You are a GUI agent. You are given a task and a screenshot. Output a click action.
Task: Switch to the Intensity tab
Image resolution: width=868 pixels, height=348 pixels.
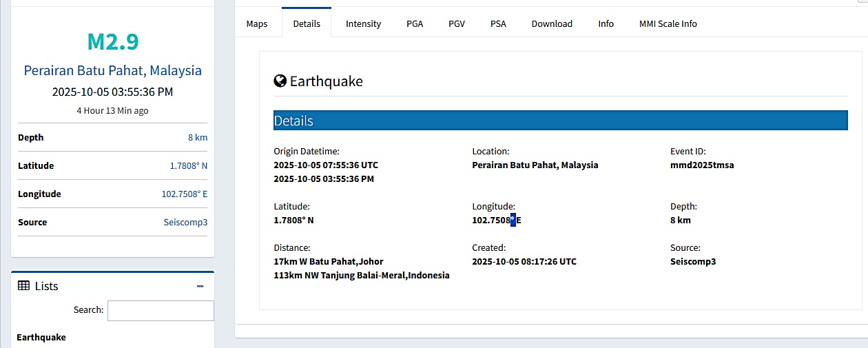point(363,23)
